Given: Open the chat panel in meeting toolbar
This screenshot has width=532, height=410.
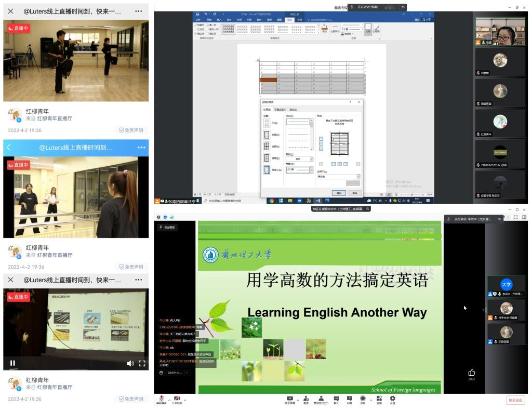Looking at the screenshot, I should click(x=336, y=399).
